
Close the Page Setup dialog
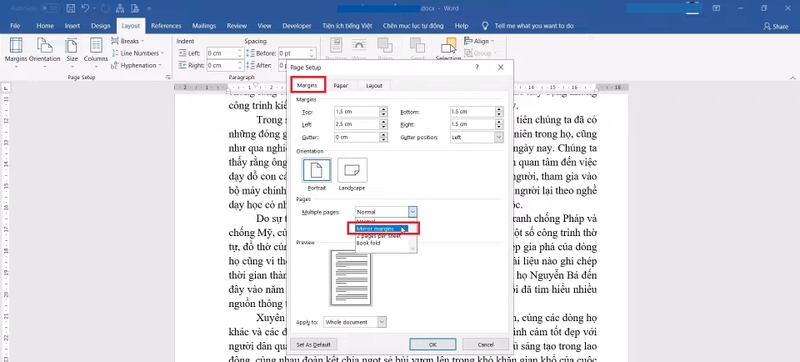(x=501, y=67)
